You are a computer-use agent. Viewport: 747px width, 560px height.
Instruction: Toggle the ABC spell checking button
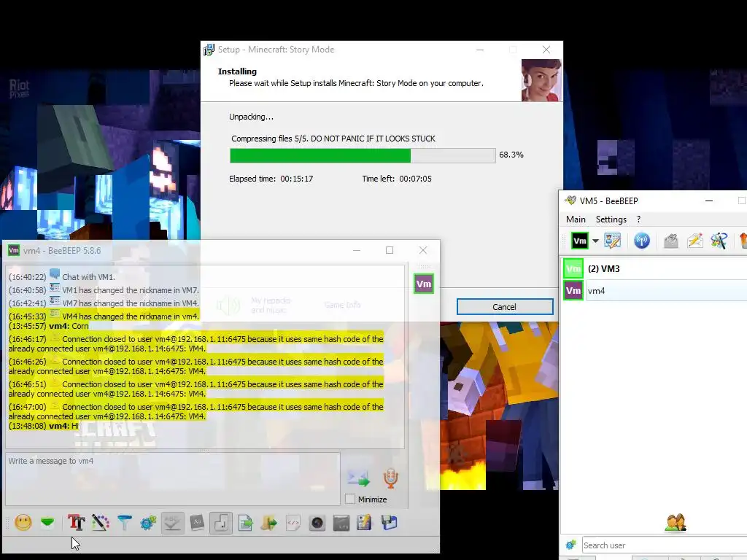click(x=172, y=522)
